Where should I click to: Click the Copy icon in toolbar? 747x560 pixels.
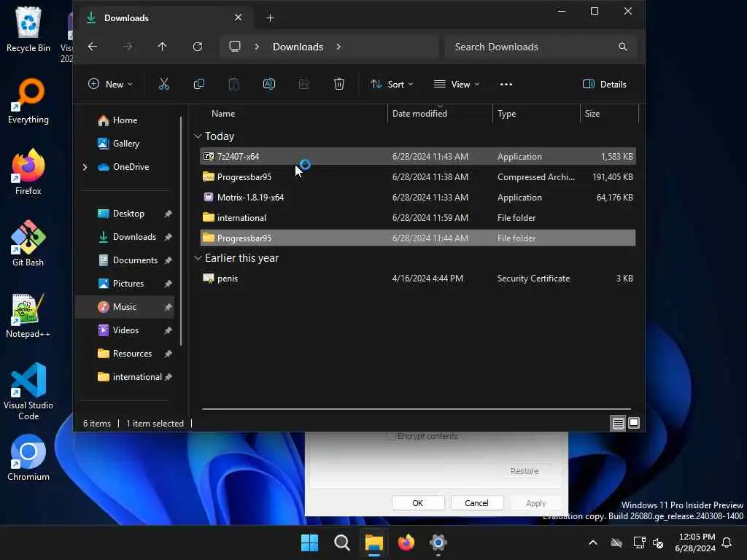point(199,85)
